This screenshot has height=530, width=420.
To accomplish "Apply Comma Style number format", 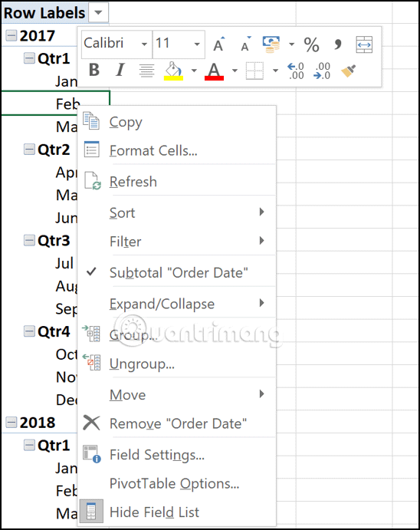I will pos(337,44).
